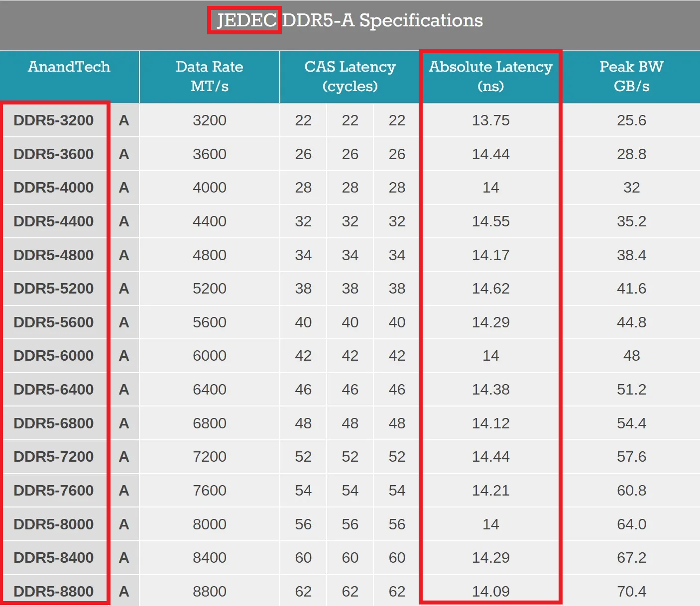Click the 'DDR5-6800' row label
This screenshot has width=700, height=606.
(54, 423)
